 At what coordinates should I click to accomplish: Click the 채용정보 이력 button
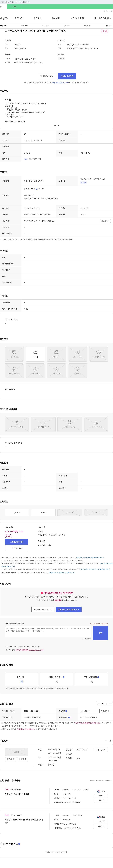point(101,750)
